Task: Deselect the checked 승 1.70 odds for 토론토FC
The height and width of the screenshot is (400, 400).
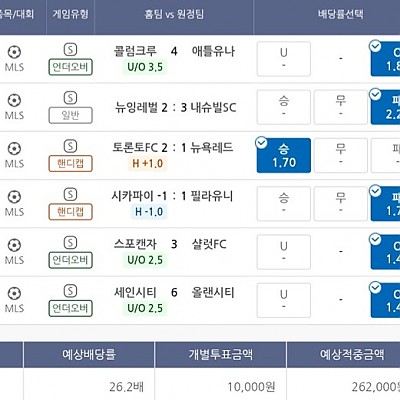Action: pos(284,155)
